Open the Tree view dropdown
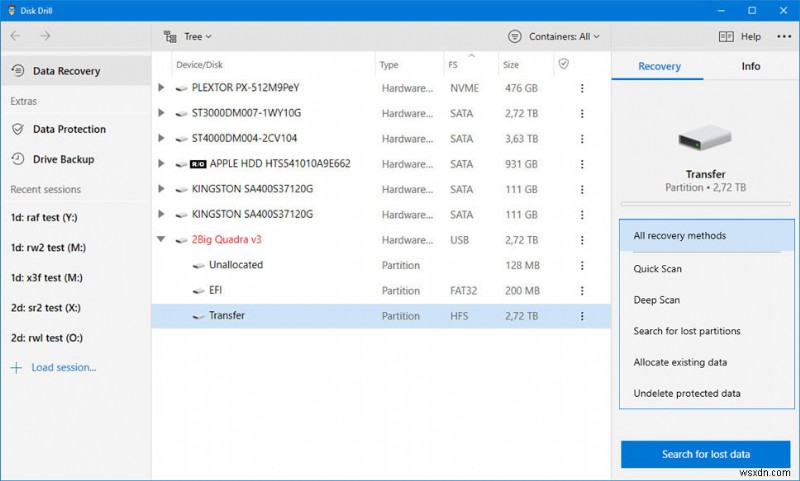The image size is (800, 481). point(187,36)
